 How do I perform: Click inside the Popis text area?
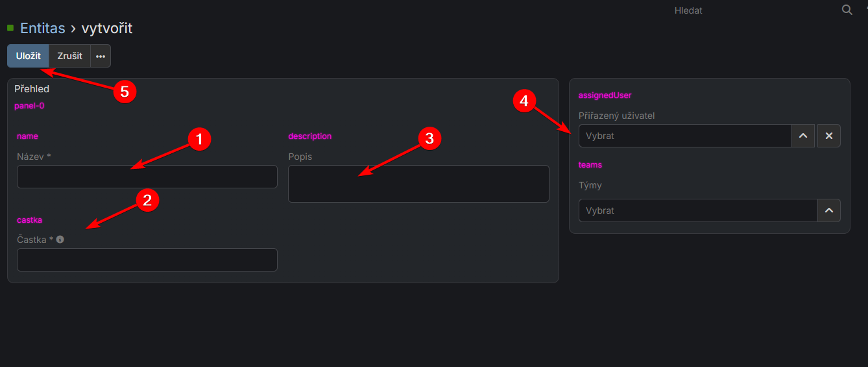(418, 184)
